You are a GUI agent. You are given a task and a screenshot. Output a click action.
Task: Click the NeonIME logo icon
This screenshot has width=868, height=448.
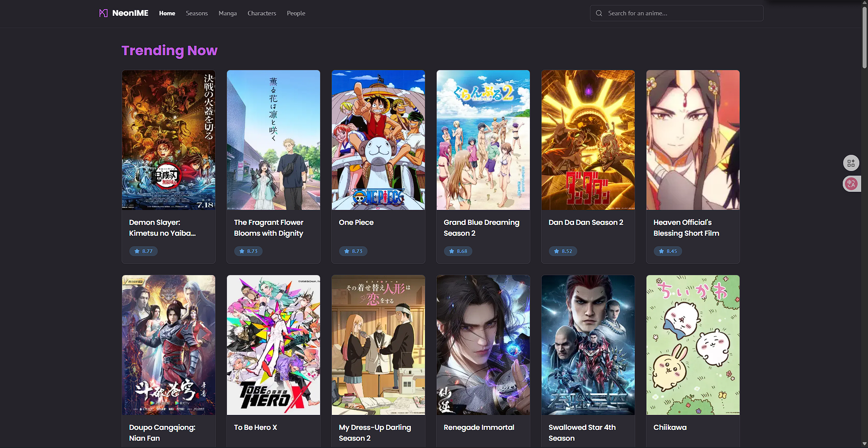[104, 13]
